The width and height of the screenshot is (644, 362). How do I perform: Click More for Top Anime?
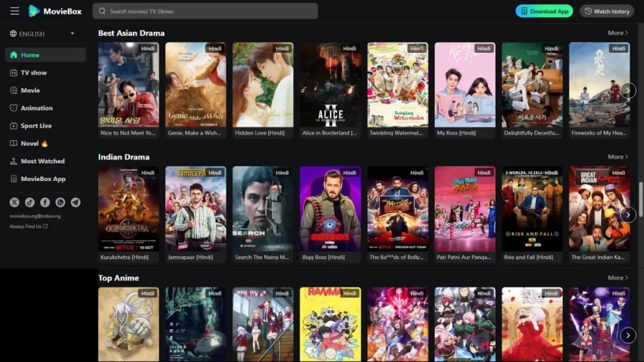pyautogui.click(x=618, y=278)
